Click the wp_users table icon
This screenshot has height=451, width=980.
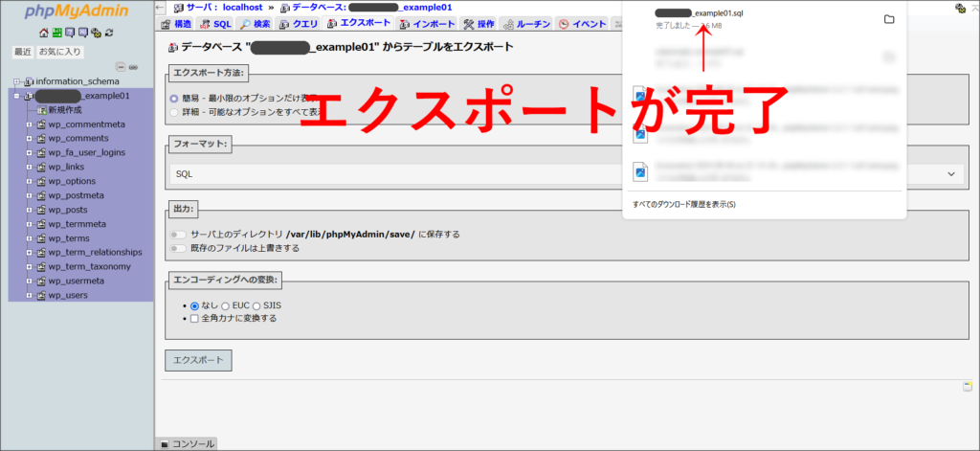point(42,295)
